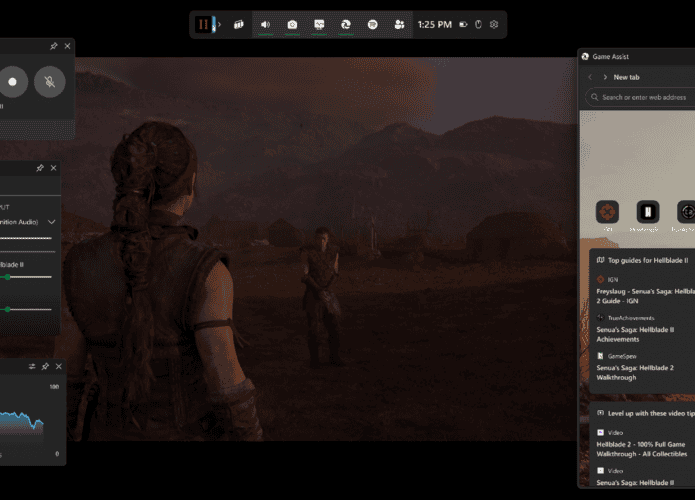This screenshot has width=695, height=500.
Task: Toggle the microphone mute button in Capture
Action: click(x=50, y=82)
